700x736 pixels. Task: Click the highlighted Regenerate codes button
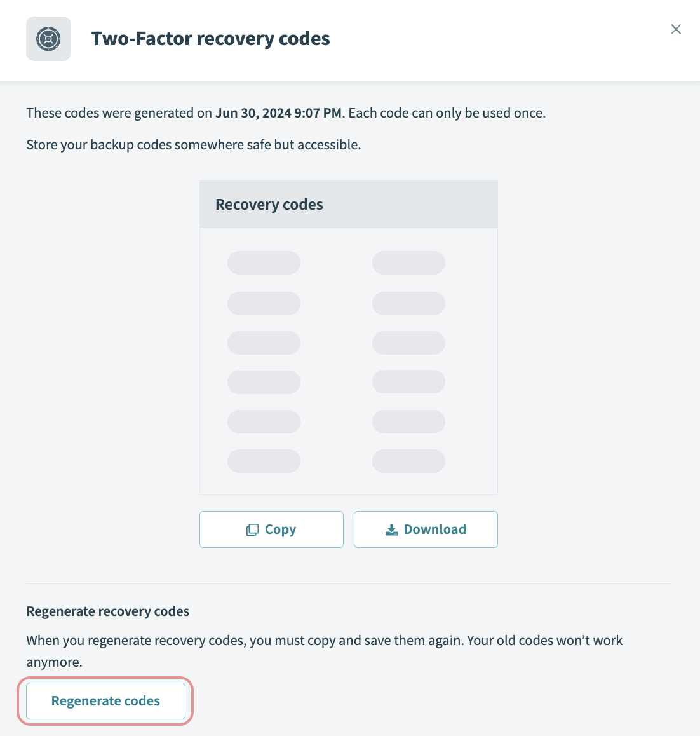pos(105,700)
